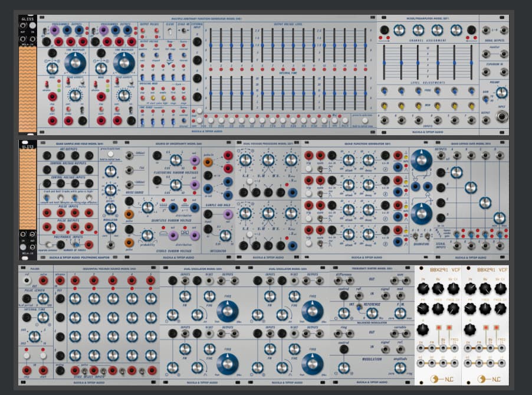
Task: Click the amplitude knob on Frequency Shifter 285t
Action: coord(400,367)
